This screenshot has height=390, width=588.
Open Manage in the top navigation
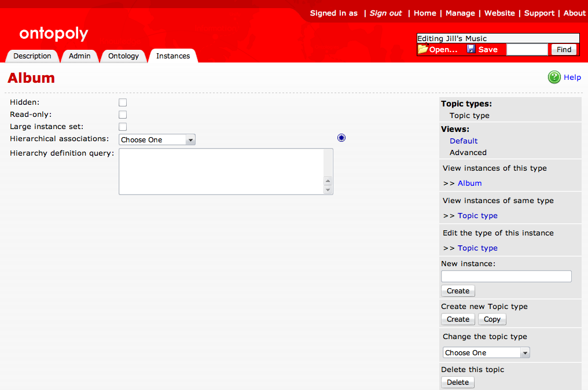click(x=460, y=13)
